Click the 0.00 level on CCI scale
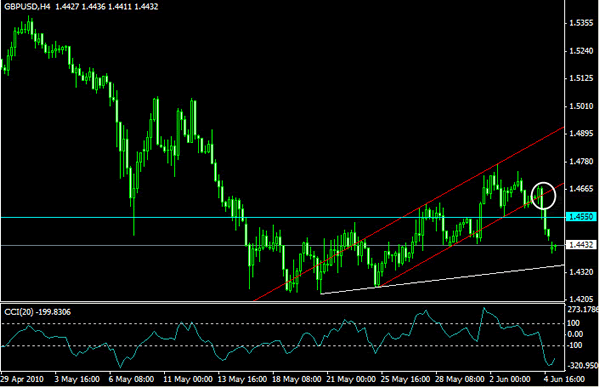The width and height of the screenshot is (600, 388). [575, 334]
